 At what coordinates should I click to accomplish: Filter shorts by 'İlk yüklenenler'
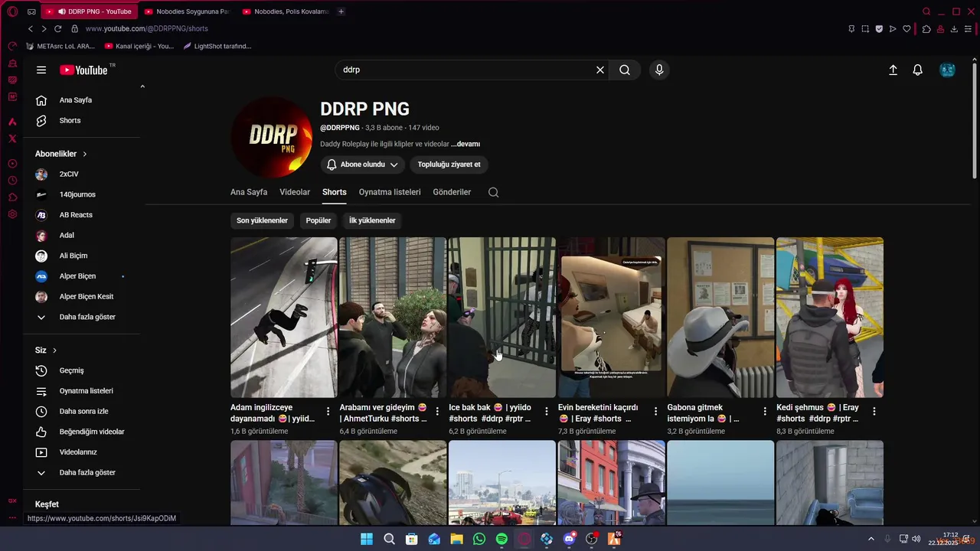coord(372,220)
